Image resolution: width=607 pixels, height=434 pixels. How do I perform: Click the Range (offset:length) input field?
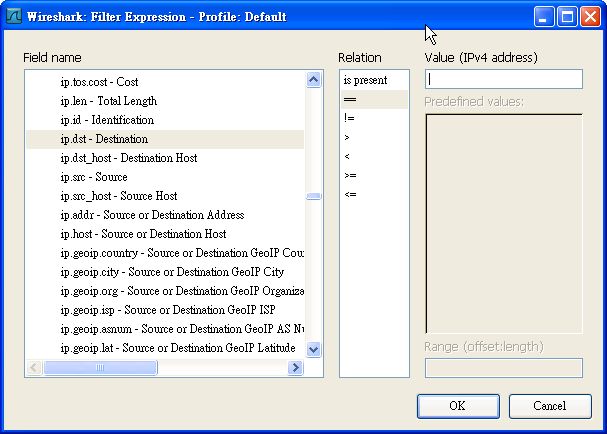pyautogui.click(x=504, y=368)
